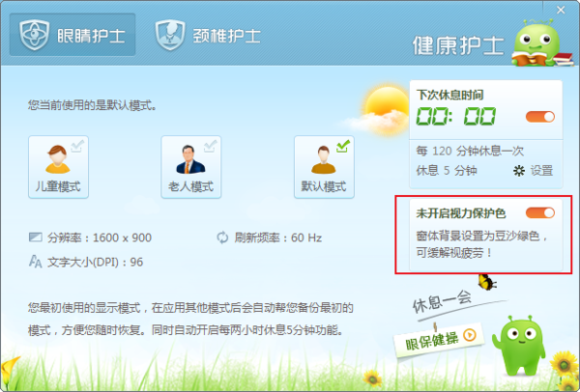Click the 刷新频率：60 Hz text

(x=278, y=238)
